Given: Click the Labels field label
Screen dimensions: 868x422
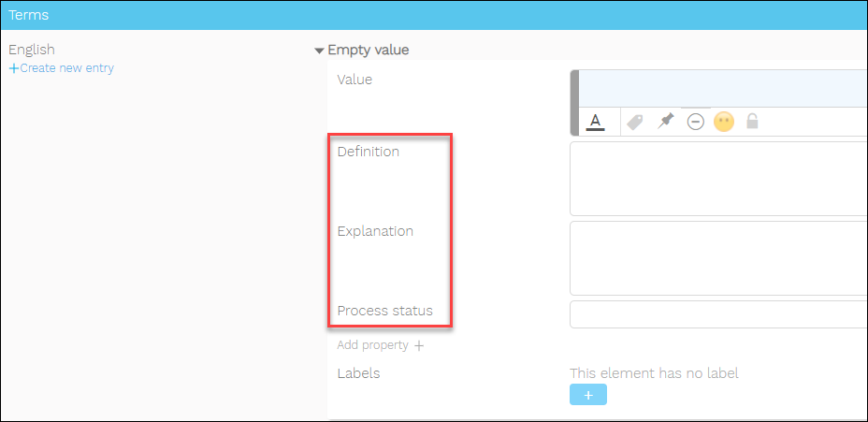Looking at the screenshot, I should pos(358,373).
